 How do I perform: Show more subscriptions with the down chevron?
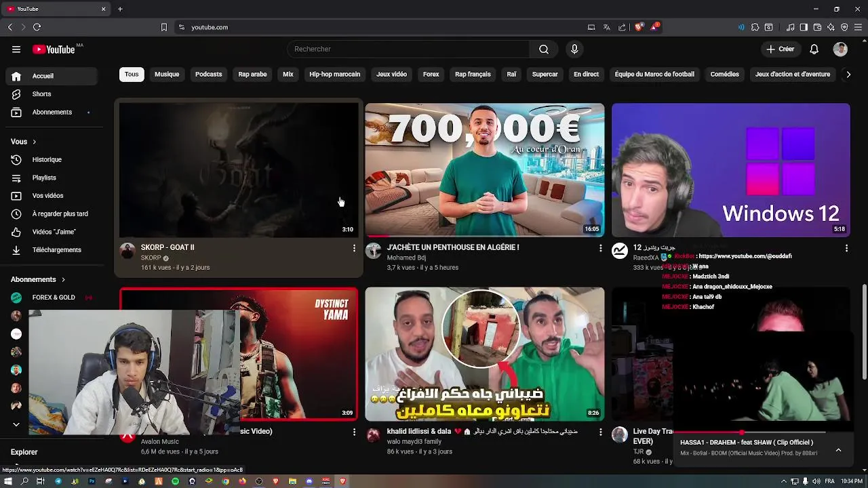(x=16, y=424)
